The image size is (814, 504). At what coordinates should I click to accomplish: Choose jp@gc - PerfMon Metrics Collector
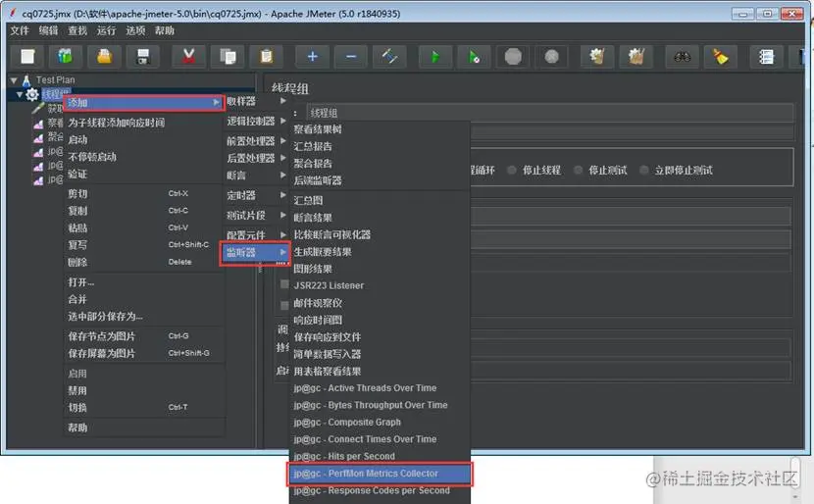[380, 474]
